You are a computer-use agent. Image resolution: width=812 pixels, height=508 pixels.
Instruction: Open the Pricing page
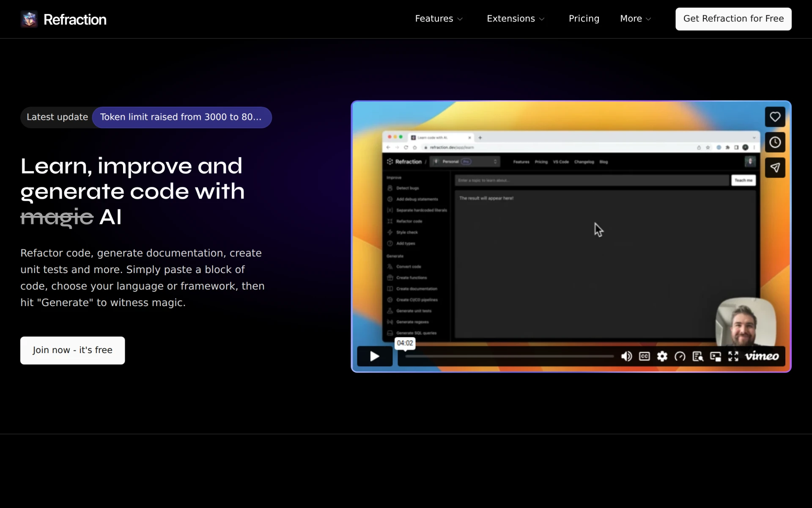coord(584,19)
